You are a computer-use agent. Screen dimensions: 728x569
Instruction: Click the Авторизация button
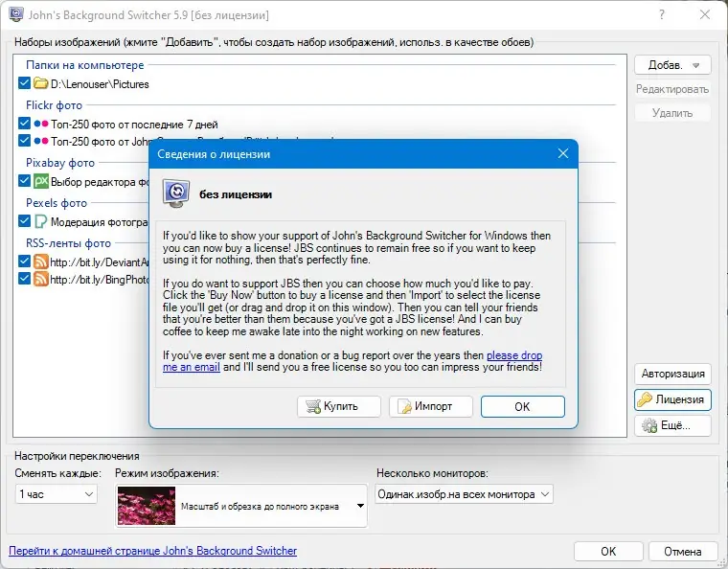click(x=672, y=374)
